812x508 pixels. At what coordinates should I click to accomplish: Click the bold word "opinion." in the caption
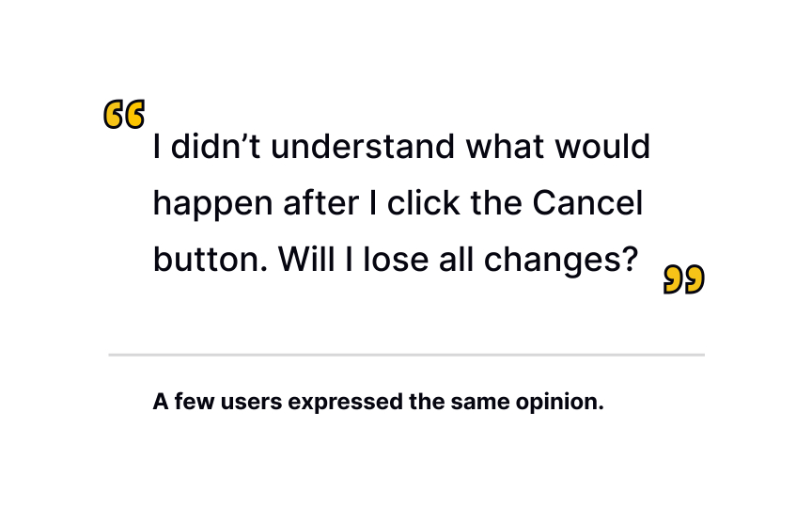point(560,403)
